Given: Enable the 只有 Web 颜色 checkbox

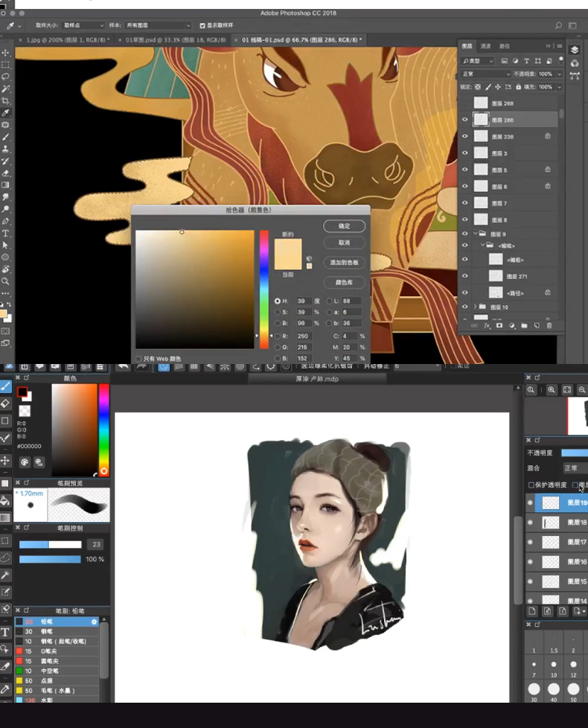Looking at the screenshot, I should click(138, 359).
